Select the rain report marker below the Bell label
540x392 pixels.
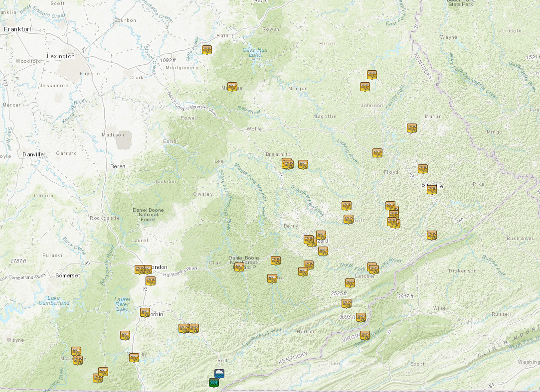tap(219, 374)
